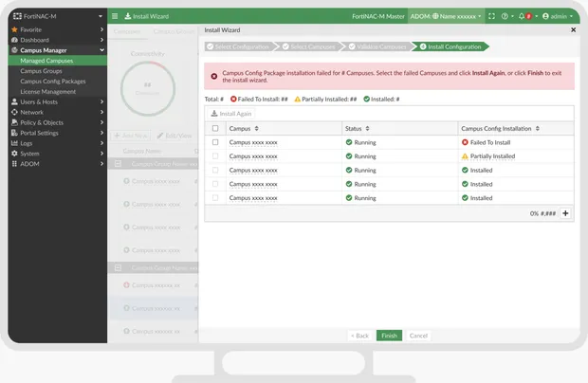Click the Policy & Objects icon
588x383 pixels.
pos(14,122)
